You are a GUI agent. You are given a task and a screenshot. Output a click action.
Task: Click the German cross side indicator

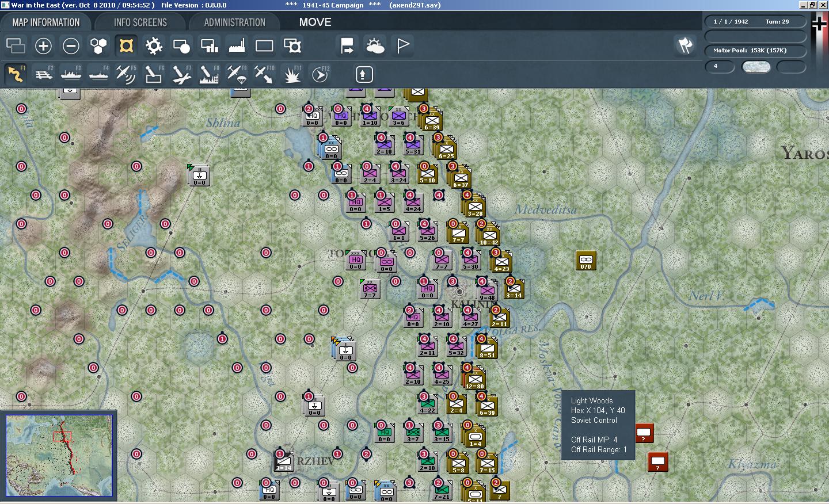819,24
